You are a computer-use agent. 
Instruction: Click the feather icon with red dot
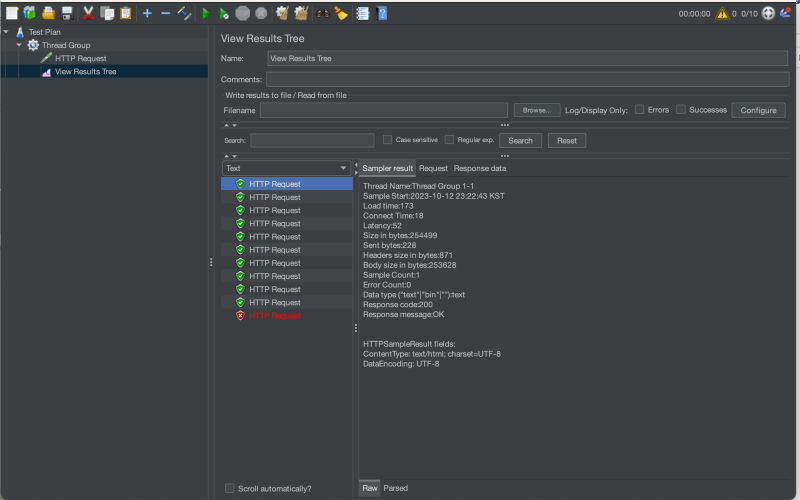[785, 13]
